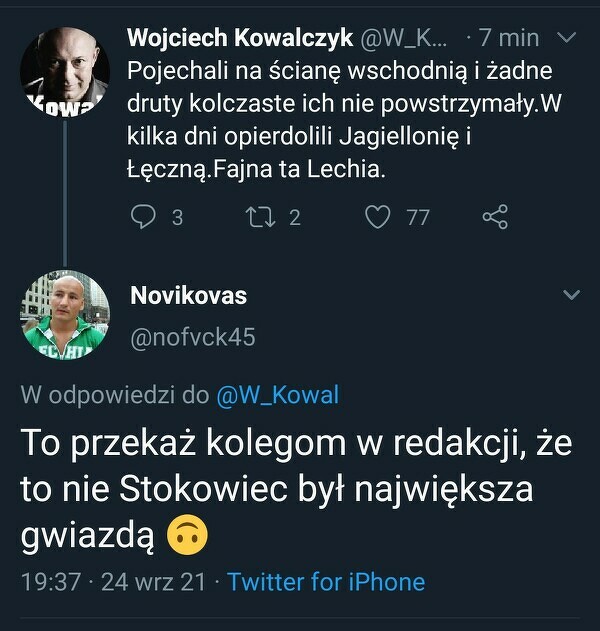Open the Novikovas profile avatar
This screenshot has width=600, height=631.
tap(65, 315)
